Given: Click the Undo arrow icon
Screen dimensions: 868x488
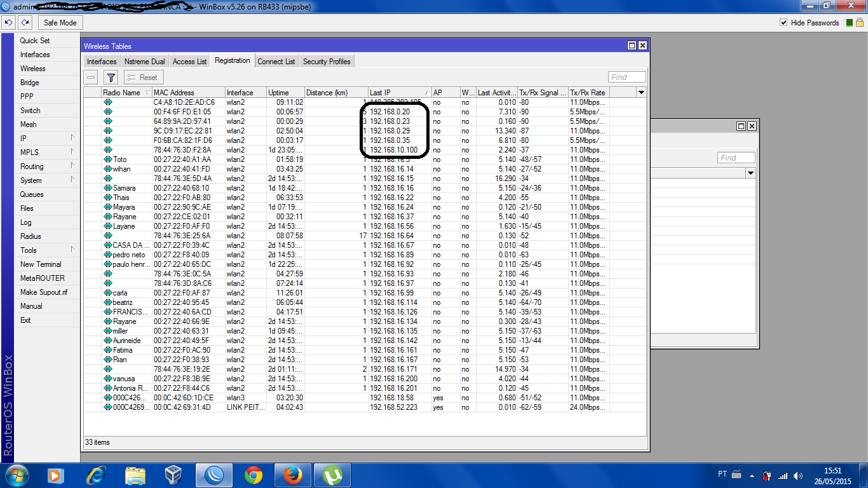Looking at the screenshot, I should coord(8,23).
